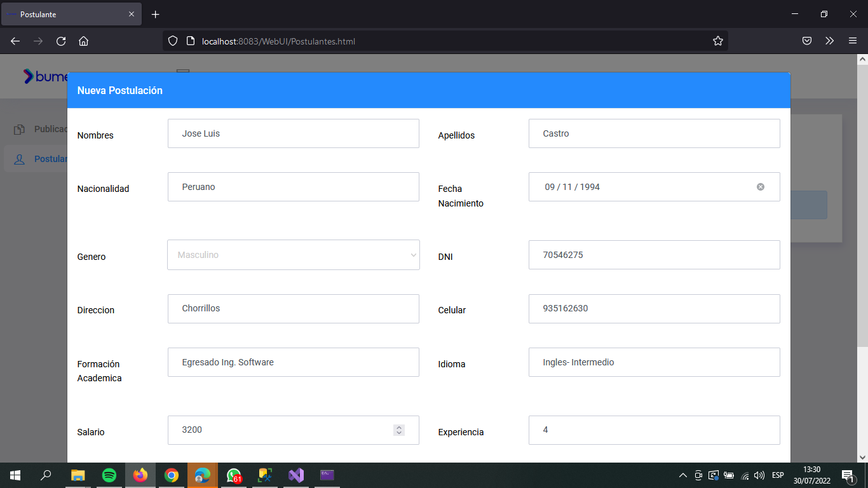868x488 pixels.
Task: Open WhatsApp from the taskbar
Action: pyautogui.click(x=234, y=475)
